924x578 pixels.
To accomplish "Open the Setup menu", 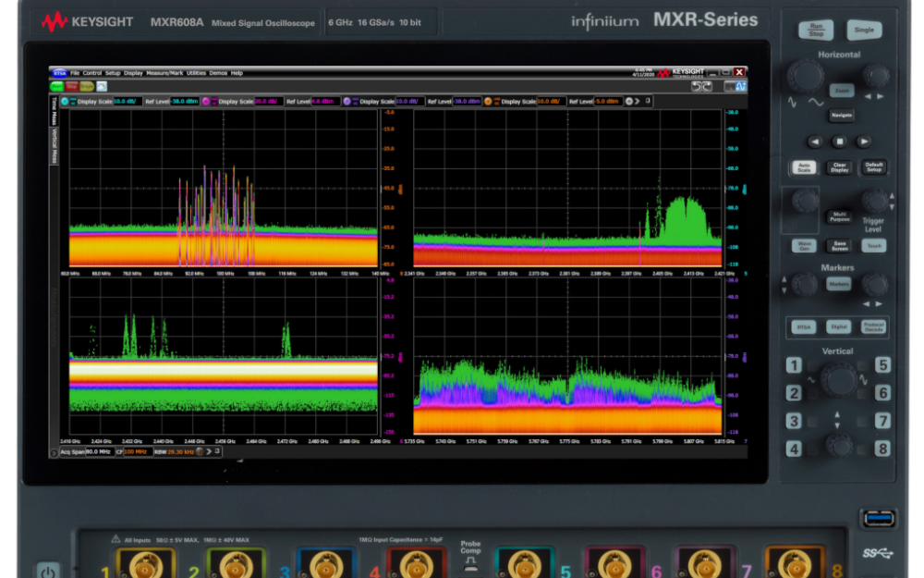I will pos(113,73).
